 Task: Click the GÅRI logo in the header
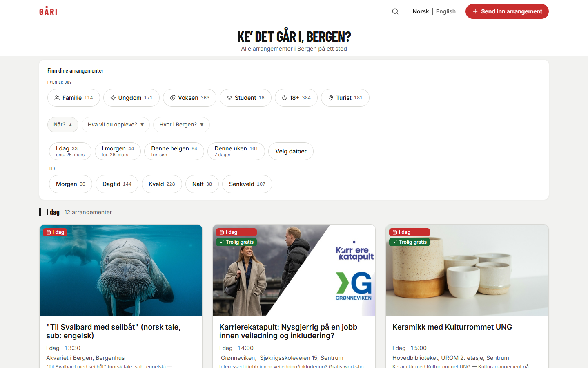pyautogui.click(x=48, y=11)
